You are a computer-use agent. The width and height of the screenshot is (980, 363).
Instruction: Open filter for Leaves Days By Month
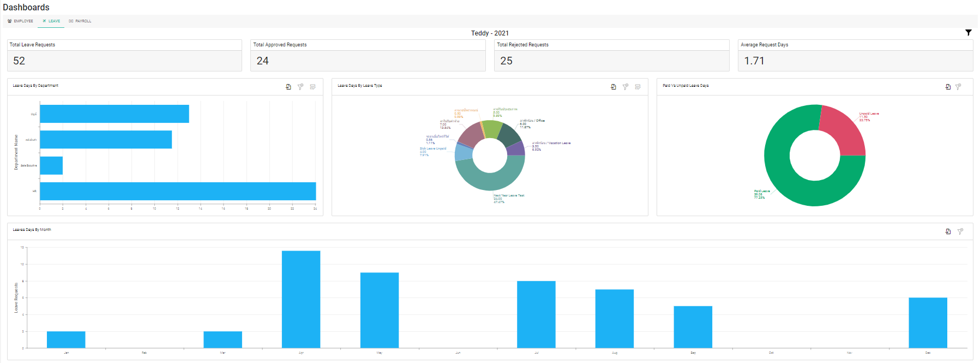(x=960, y=231)
